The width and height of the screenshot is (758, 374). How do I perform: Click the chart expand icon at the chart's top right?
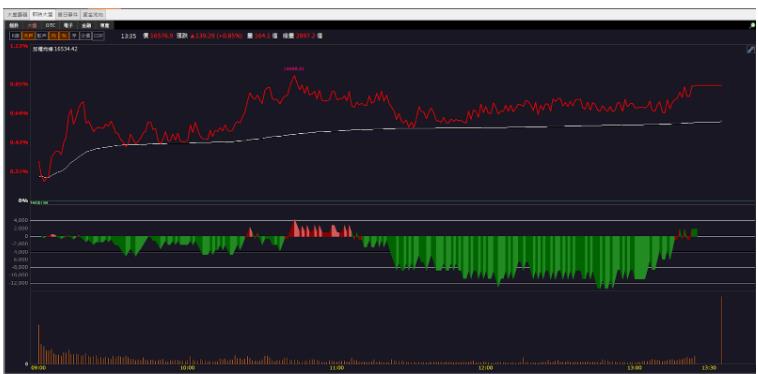750,49
